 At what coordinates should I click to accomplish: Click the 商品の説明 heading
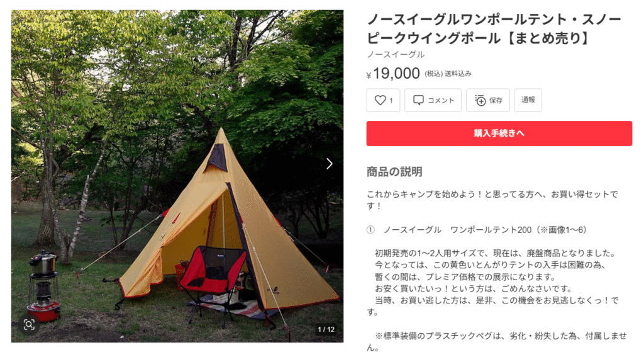(394, 171)
